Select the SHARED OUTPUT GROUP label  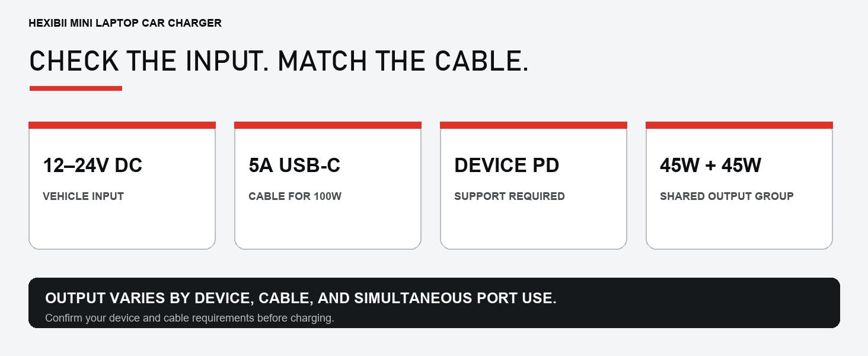click(726, 196)
